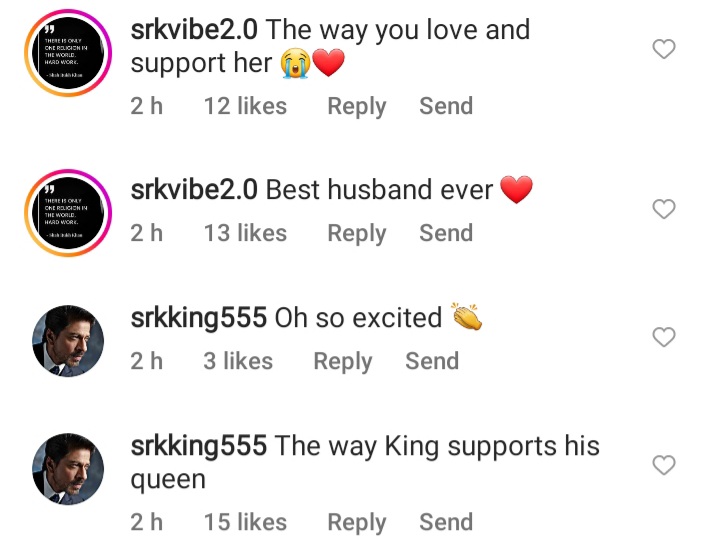The image size is (720, 540).
Task: Send the 'King supports his queen' comment
Action: (446, 522)
